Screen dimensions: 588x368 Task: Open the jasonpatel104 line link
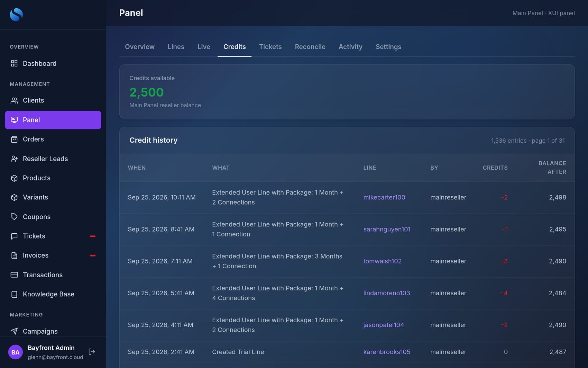pos(384,325)
